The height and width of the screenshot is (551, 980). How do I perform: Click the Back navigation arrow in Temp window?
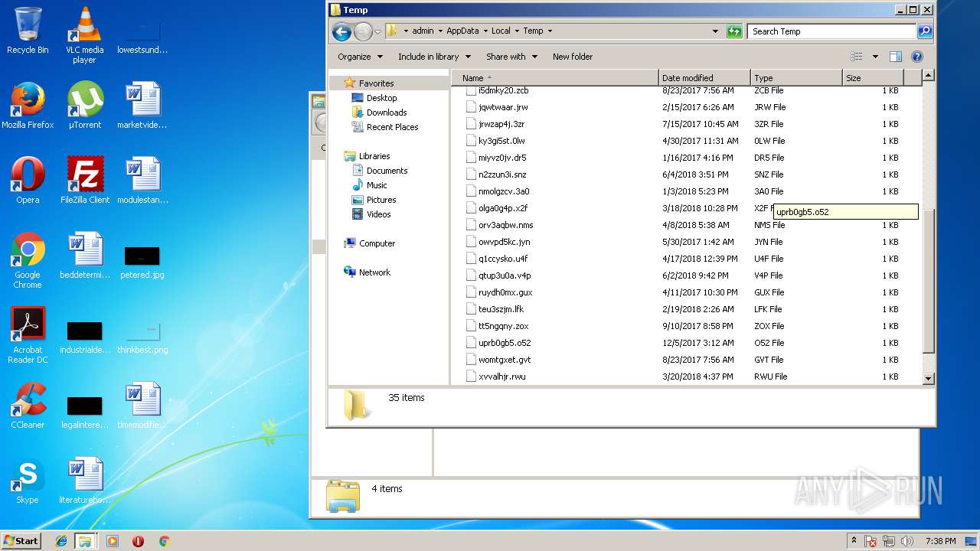(341, 31)
